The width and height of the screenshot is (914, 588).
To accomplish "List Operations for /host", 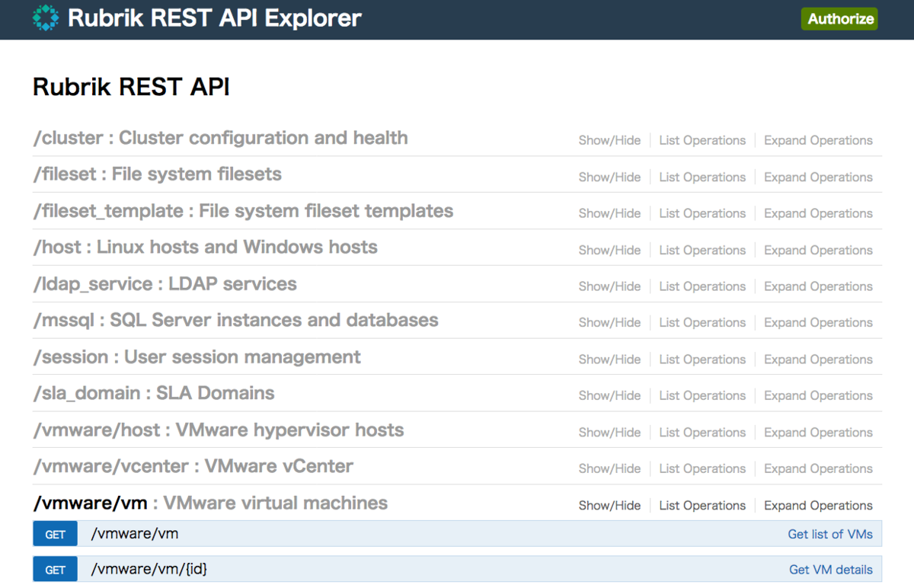I will click(x=702, y=250).
